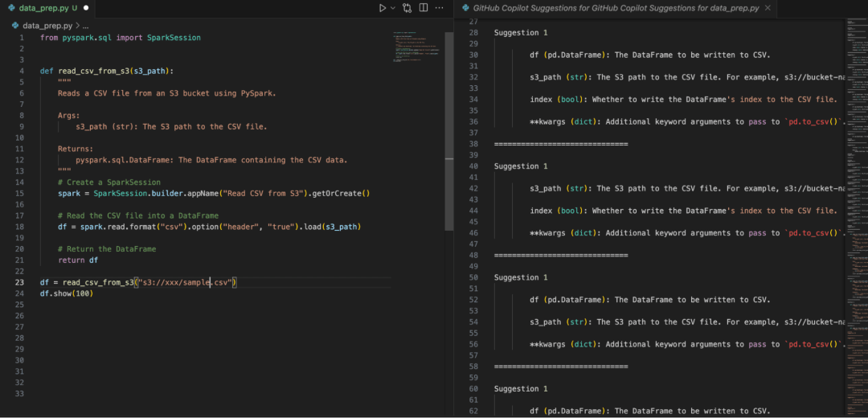Image resolution: width=868 pixels, height=418 pixels.
Task: Open the run options dropdown chevron
Action: pyautogui.click(x=393, y=8)
